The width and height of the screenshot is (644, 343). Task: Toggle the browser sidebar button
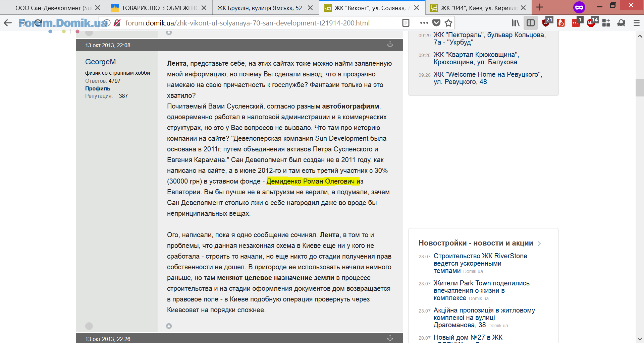pyautogui.click(x=531, y=23)
